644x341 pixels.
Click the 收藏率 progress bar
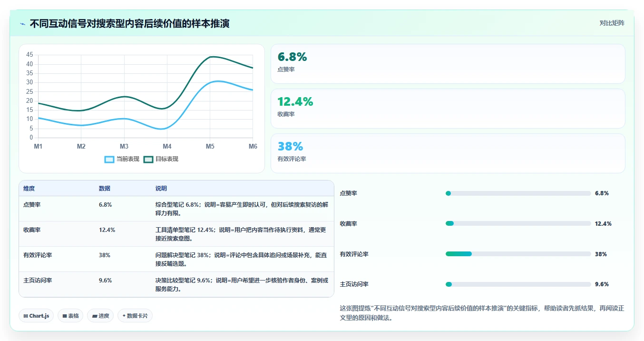[x=518, y=223]
